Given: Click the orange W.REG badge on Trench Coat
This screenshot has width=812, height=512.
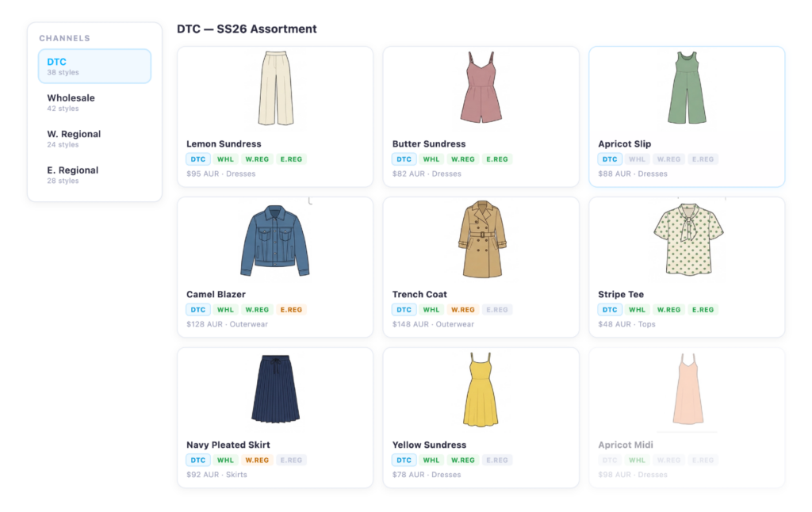Looking at the screenshot, I should [462, 309].
